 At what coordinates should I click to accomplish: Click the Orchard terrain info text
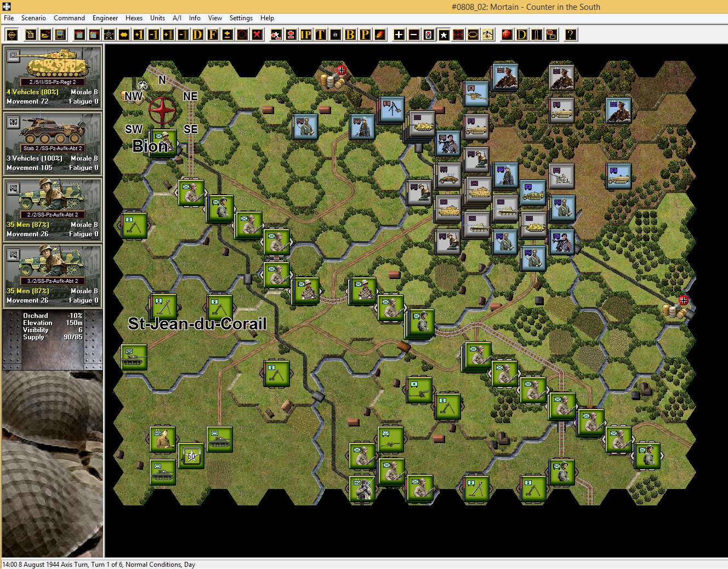click(x=36, y=316)
